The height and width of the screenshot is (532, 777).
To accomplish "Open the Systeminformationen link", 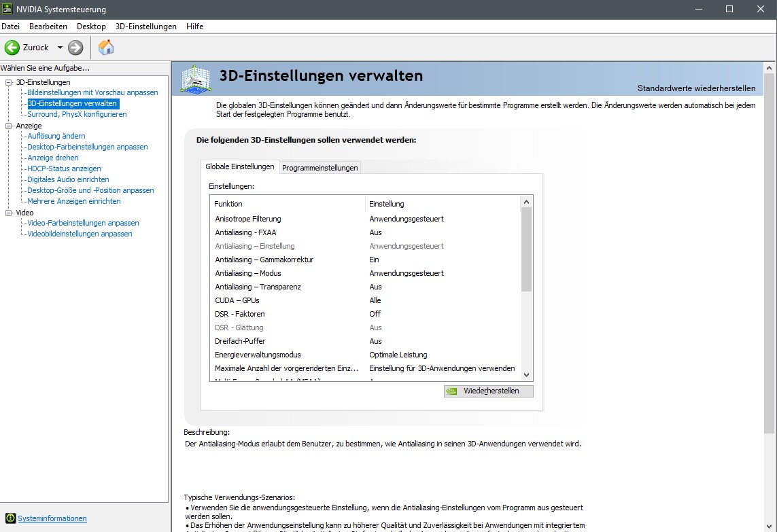I will [x=52, y=518].
